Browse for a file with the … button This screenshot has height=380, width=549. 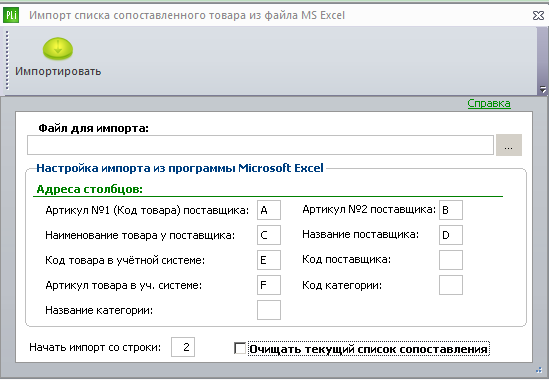(x=509, y=145)
